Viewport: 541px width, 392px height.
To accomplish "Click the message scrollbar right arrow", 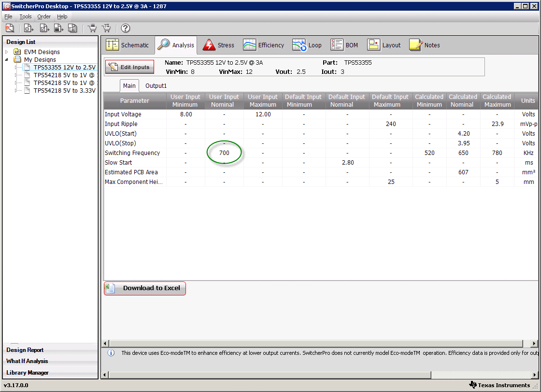I will [534, 375].
